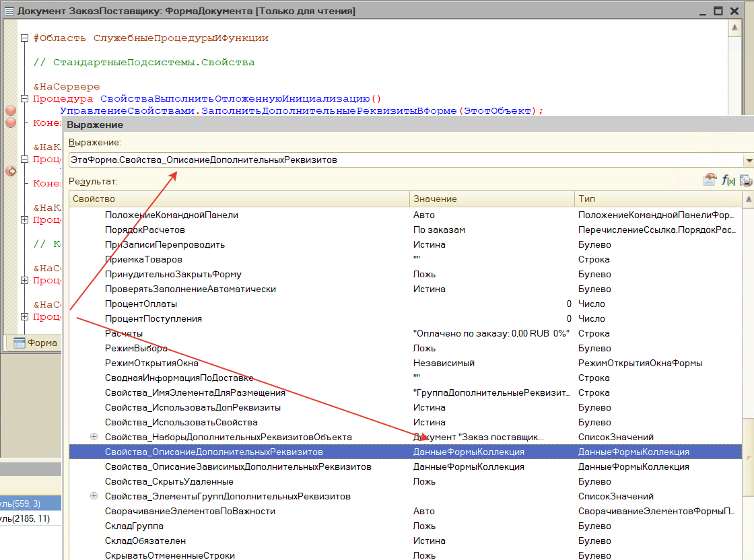
Task: Click the &НаСервере directive in code
Action: 67,87
